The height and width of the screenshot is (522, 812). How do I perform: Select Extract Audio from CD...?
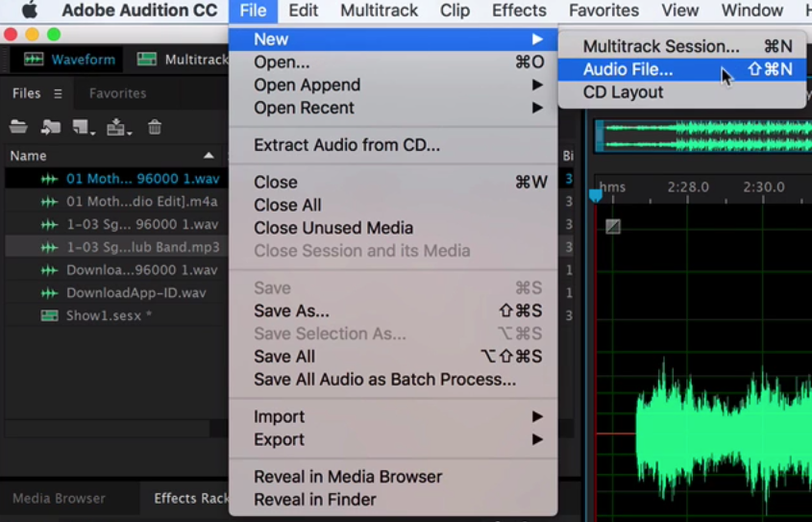point(393,145)
